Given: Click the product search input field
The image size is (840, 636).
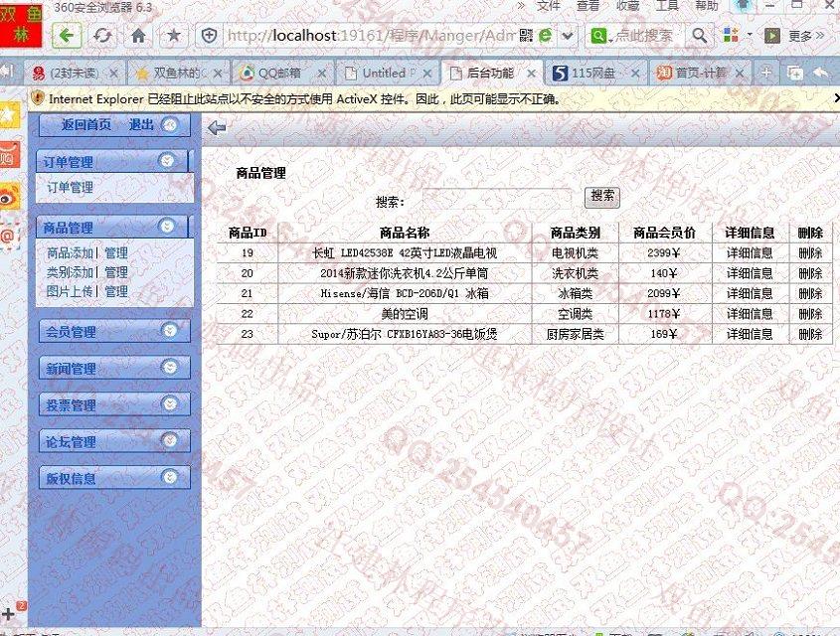Looking at the screenshot, I should [x=497, y=199].
